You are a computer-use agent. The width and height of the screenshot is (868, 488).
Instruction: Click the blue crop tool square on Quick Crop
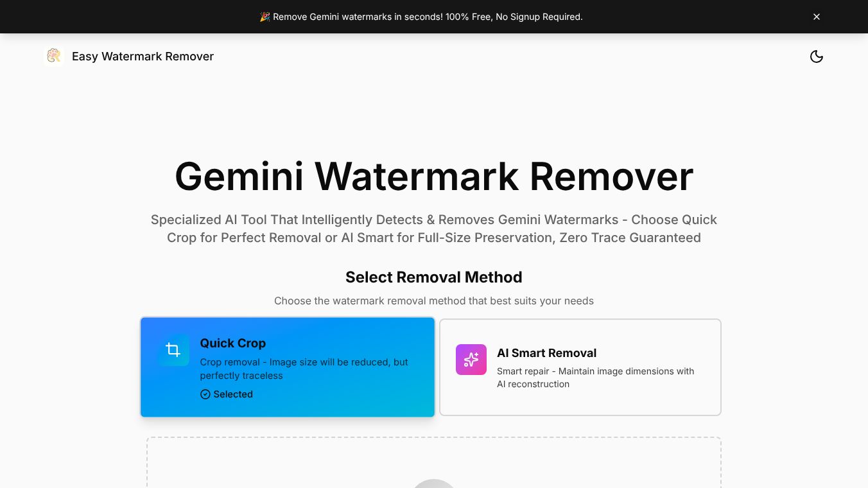point(173,350)
